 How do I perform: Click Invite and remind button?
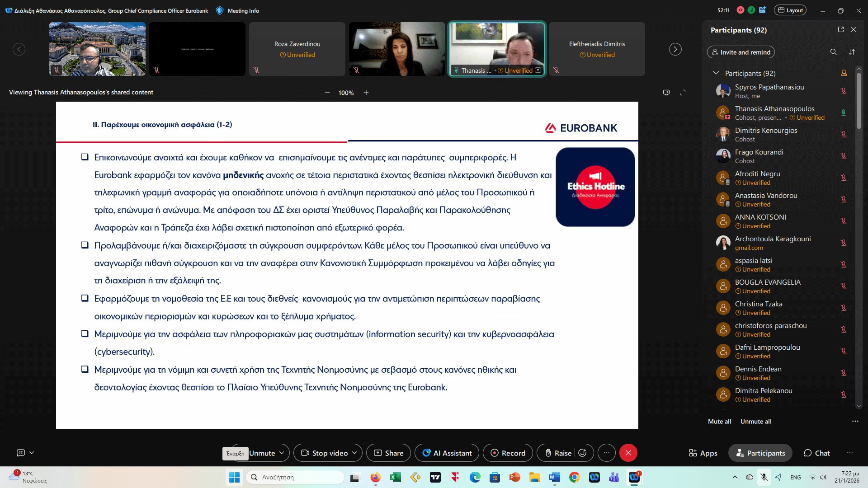741,52
